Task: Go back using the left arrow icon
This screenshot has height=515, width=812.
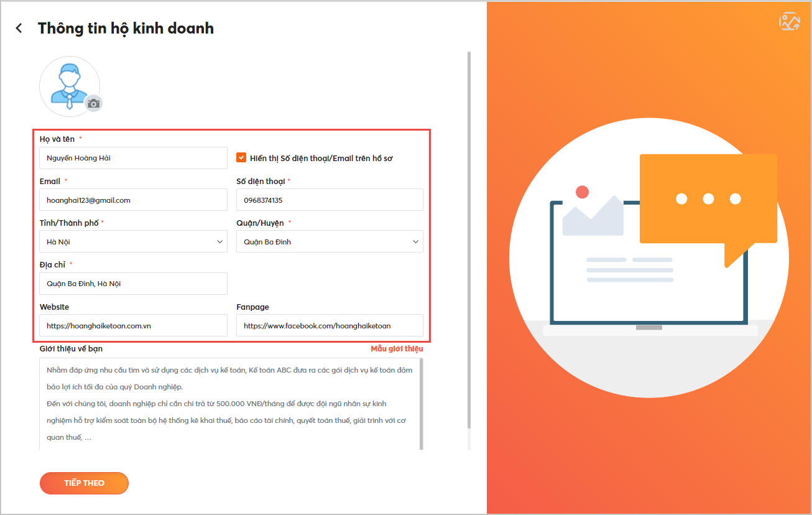Action: [19, 28]
